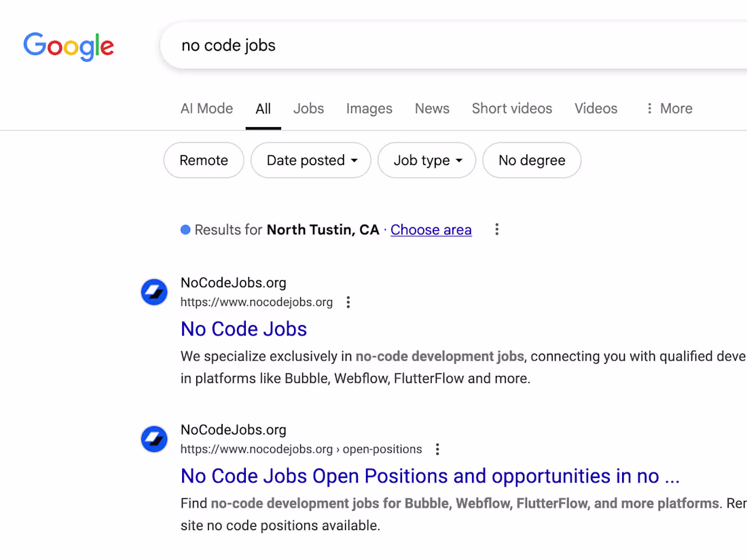Open the No Code Jobs result link
Viewport: 747px width, 560px height.
click(x=244, y=329)
